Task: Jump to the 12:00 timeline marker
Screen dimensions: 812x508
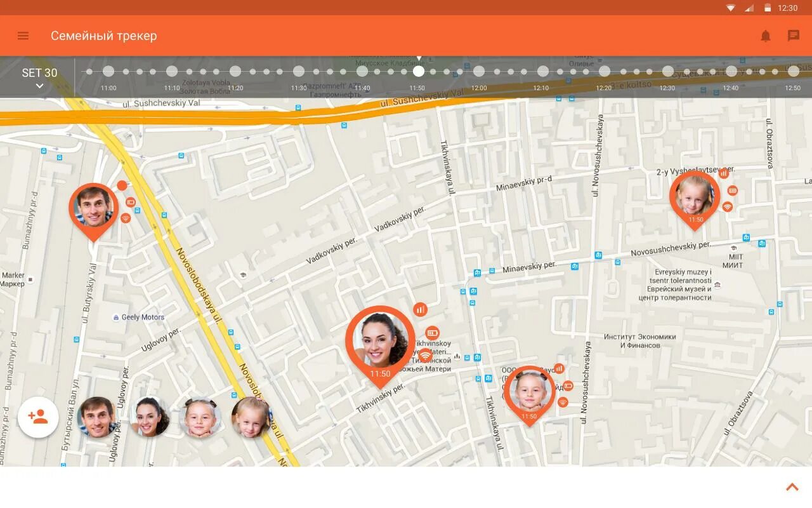Action: tap(479, 71)
